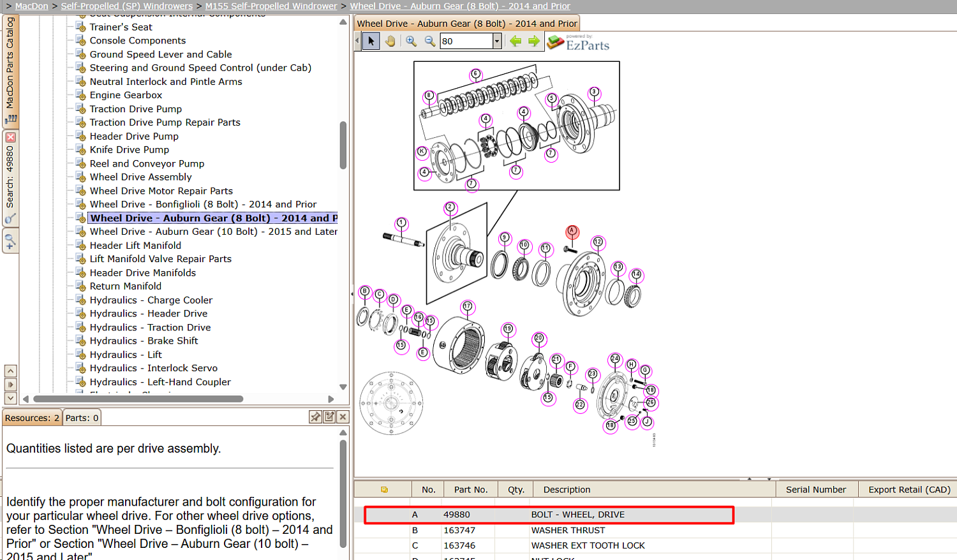Switch to the Parts: 0 tab
957x560 pixels.
click(x=82, y=418)
